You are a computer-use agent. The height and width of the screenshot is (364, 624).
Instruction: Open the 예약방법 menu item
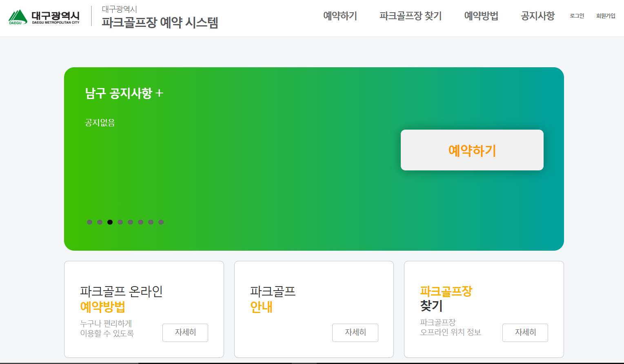tap(481, 16)
